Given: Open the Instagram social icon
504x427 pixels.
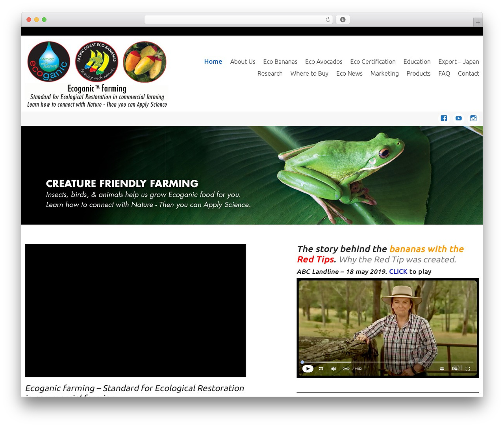Looking at the screenshot, I should 473,118.
